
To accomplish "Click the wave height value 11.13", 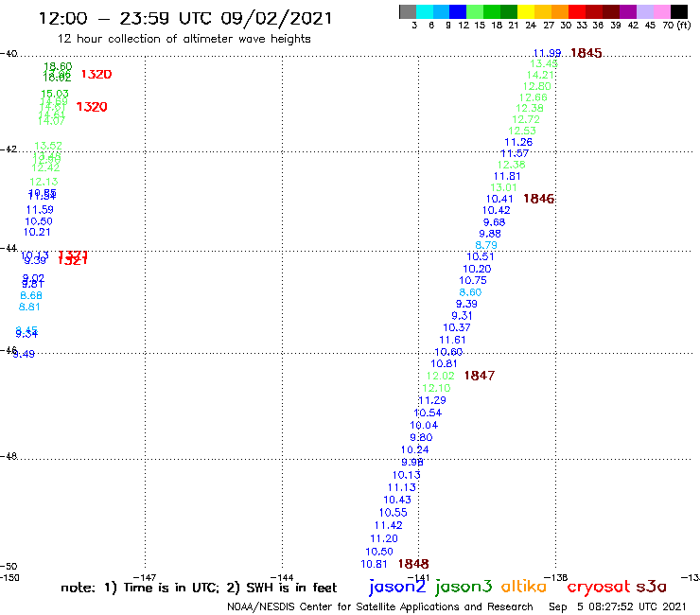I will click(402, 487).
